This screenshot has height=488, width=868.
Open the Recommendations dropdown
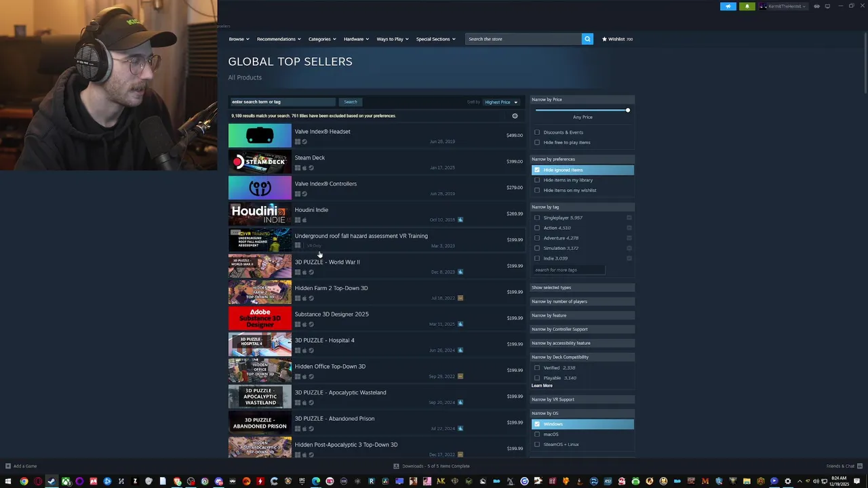click(x=279, y=39)
